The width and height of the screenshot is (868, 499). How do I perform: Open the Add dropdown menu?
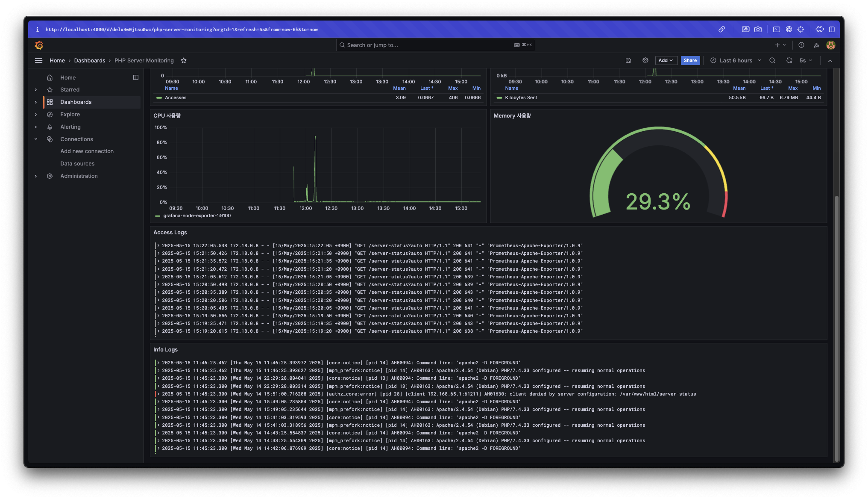[666, 61]
